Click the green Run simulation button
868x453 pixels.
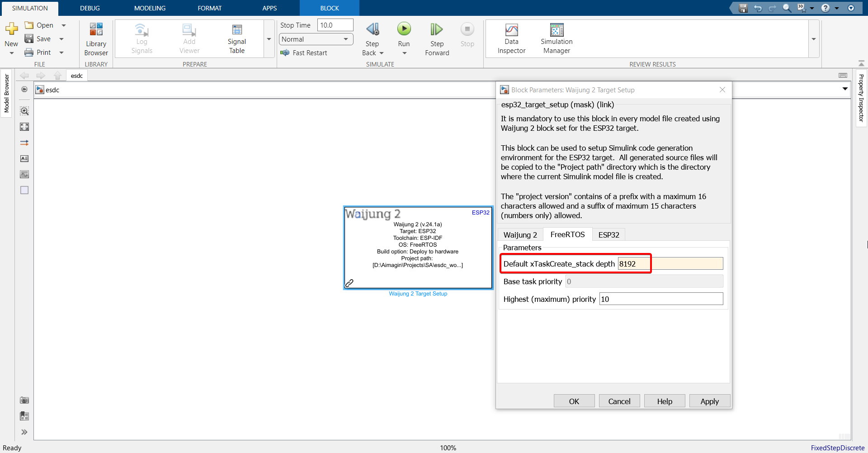pyautogui.click(x=404, y=29)
